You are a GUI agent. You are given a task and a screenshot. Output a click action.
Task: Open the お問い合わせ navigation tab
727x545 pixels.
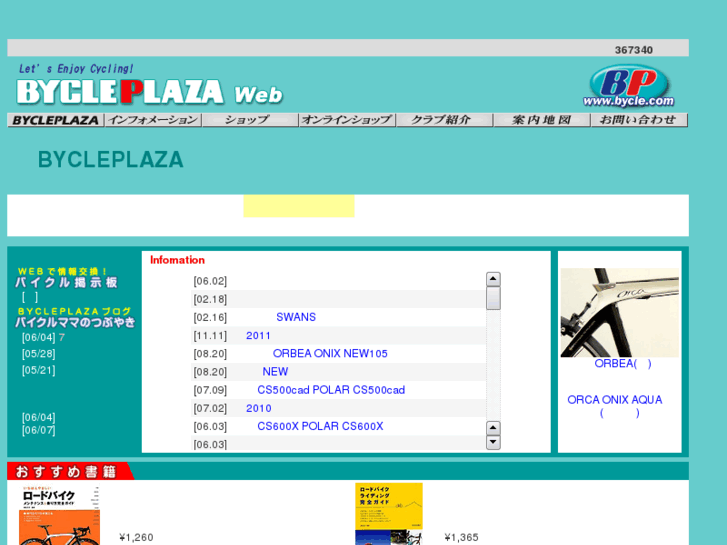coord(639,120)
